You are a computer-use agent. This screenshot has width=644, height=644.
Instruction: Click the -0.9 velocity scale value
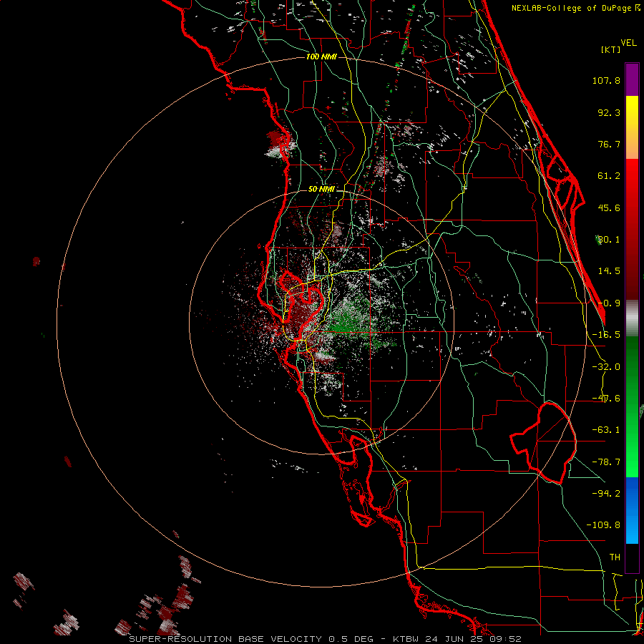click(x=609, y=303)
